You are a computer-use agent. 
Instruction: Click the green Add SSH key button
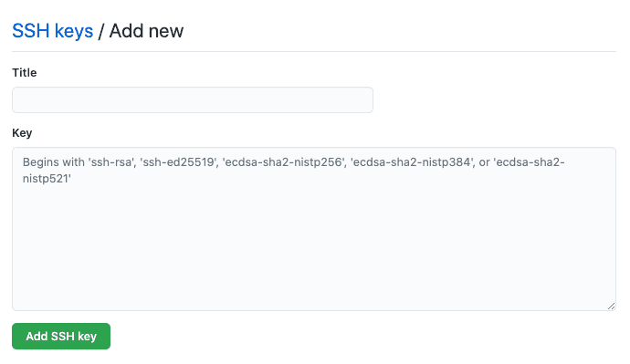click(61, 337)
